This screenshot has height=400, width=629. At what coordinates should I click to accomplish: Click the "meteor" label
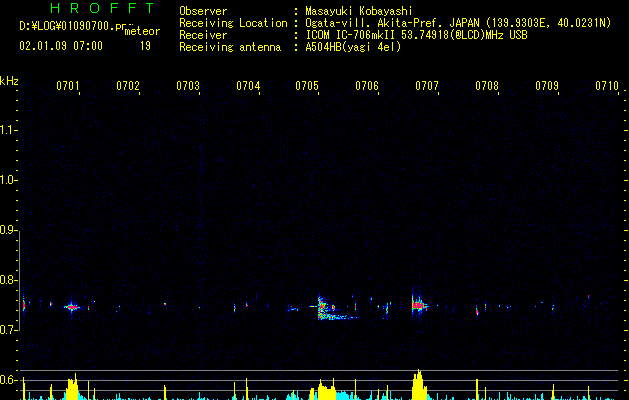click(142, 31)
